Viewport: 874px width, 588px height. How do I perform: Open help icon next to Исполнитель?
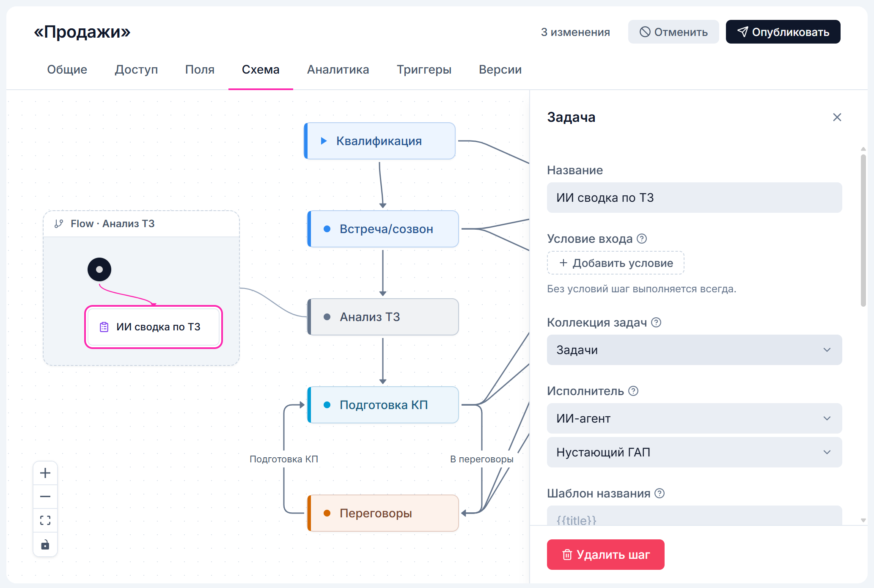pyautogui.click(x=633, y=391)
